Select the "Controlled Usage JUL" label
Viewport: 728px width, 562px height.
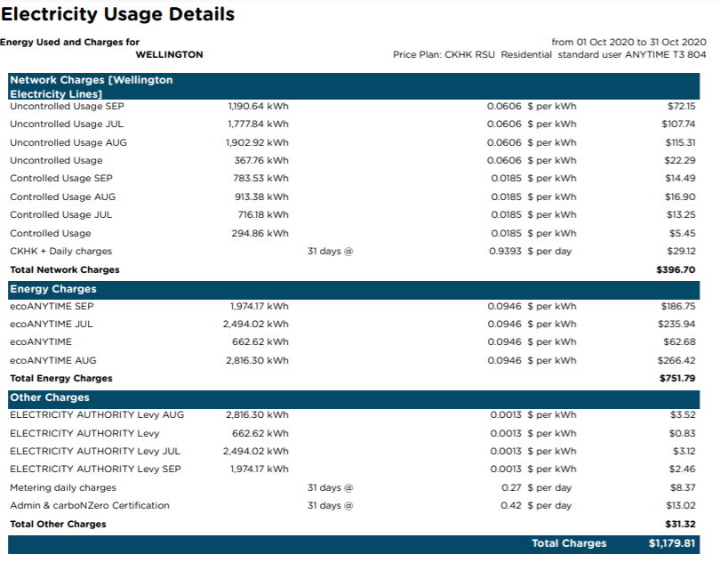pos(60,214)
